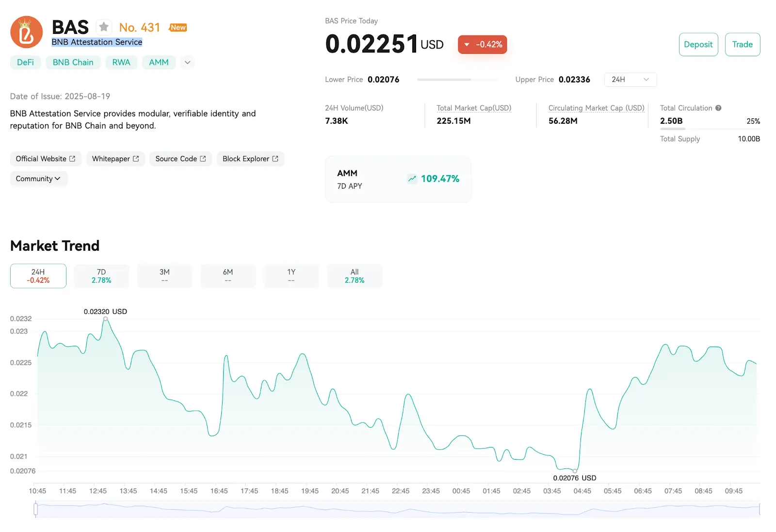Click the Total Supply 10.00B value

(749, 139)
